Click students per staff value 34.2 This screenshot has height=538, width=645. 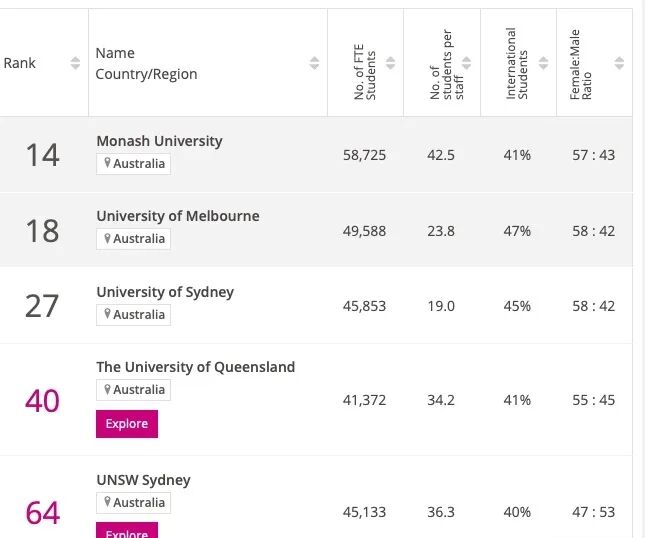click(x=441, y=400)
